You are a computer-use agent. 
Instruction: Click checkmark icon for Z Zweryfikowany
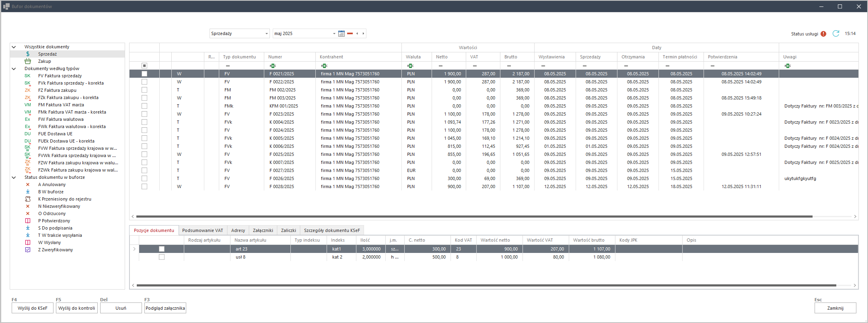click(28, 250)
